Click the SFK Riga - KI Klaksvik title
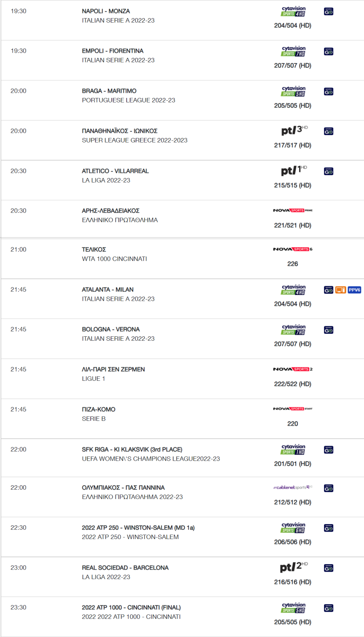 click(x=132, y=449)
